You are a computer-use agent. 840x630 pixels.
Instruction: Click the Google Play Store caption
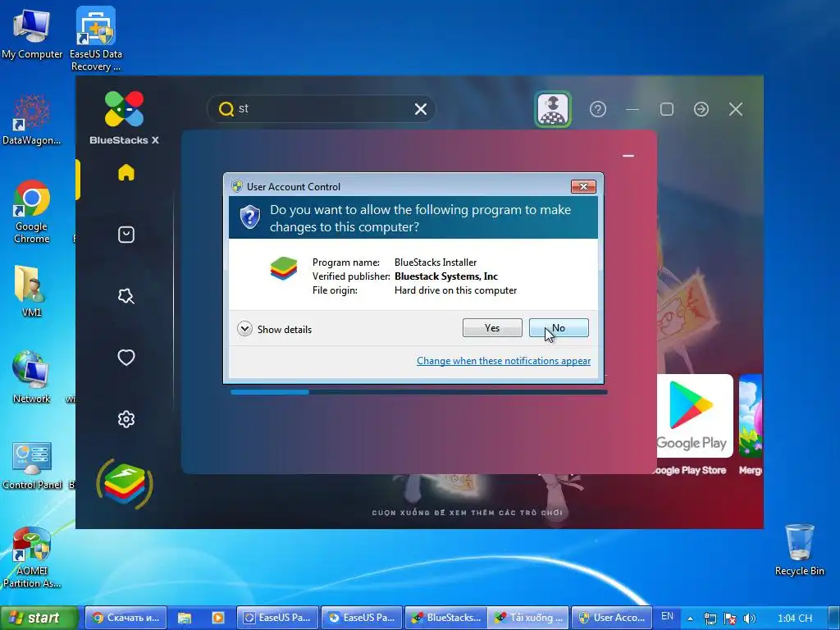(x=689, y=470)
